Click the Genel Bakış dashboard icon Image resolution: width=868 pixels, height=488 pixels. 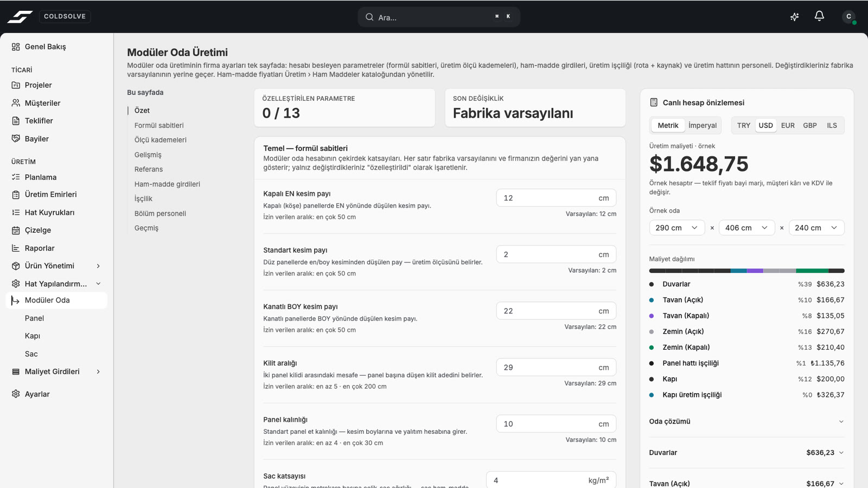16,47
